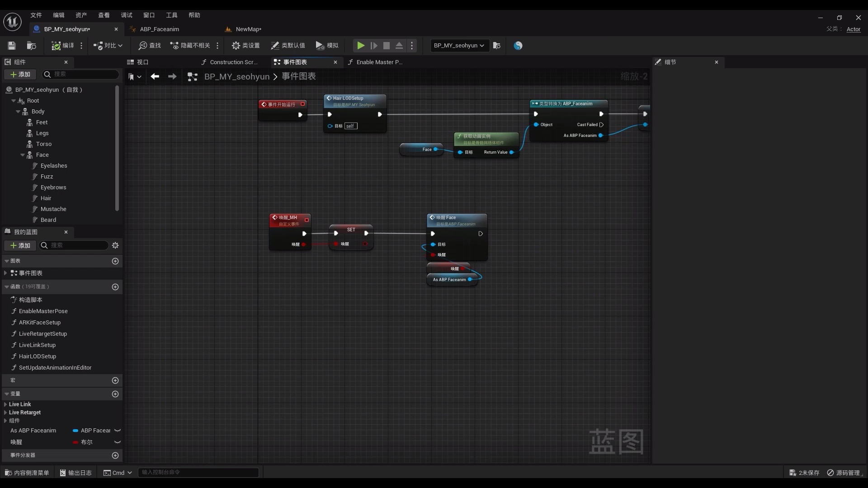Open Class Settings (类设置) gear icon
The width and height of the screenshot is (868, 488).
point(236,46)
